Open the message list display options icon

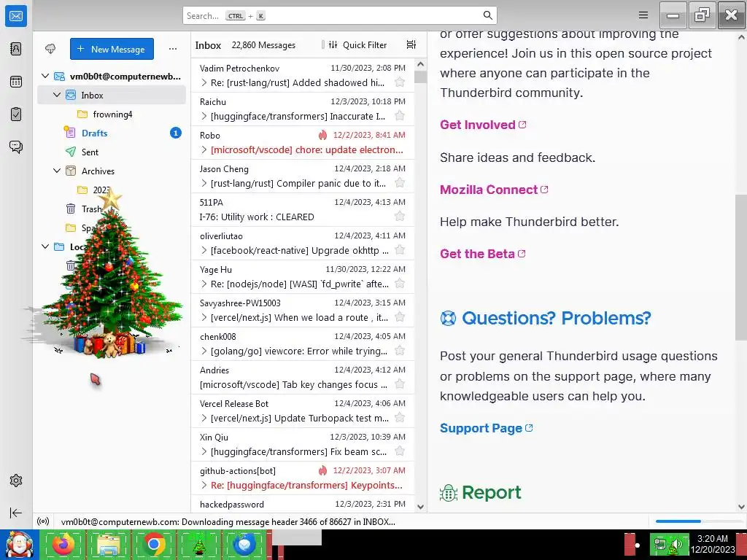411,44
